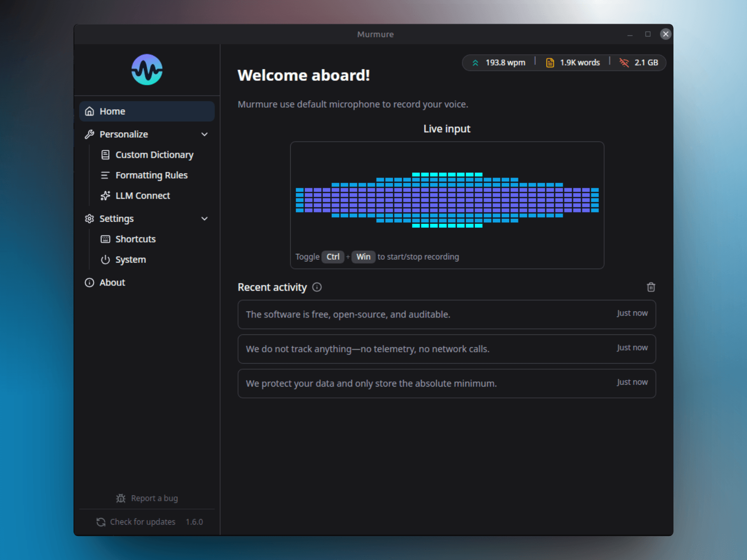Clear recent activity with the trash icon
This screenshot has height=560, width=747.
point(651,287)
